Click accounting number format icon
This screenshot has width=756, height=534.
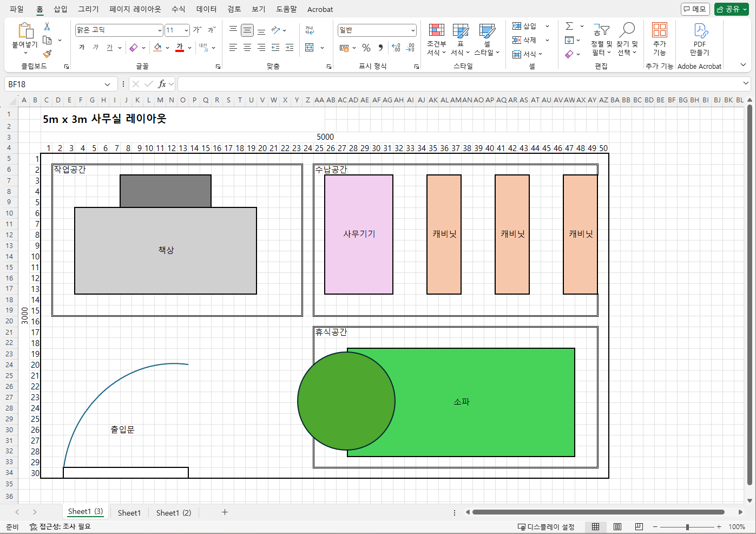point(344,48)
